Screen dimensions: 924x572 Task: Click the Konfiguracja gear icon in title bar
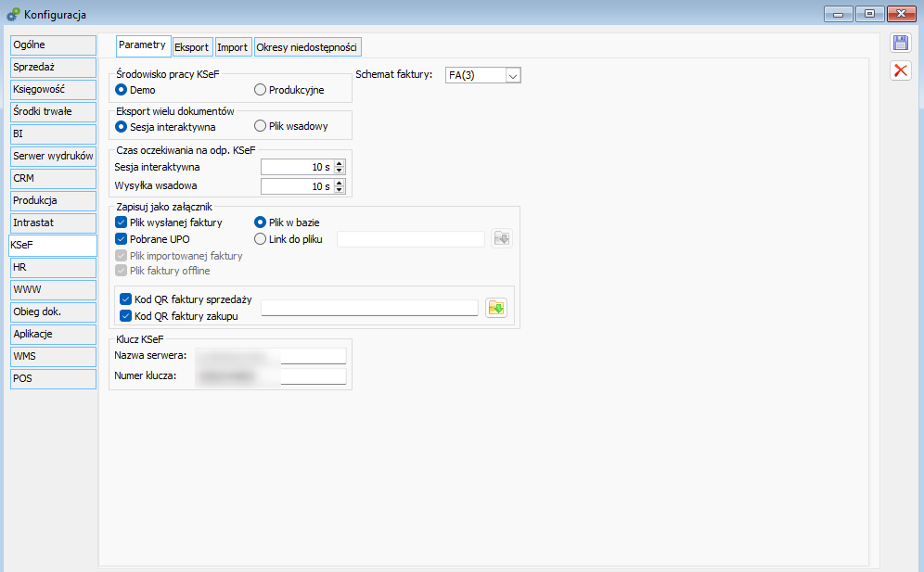[13, 14]
